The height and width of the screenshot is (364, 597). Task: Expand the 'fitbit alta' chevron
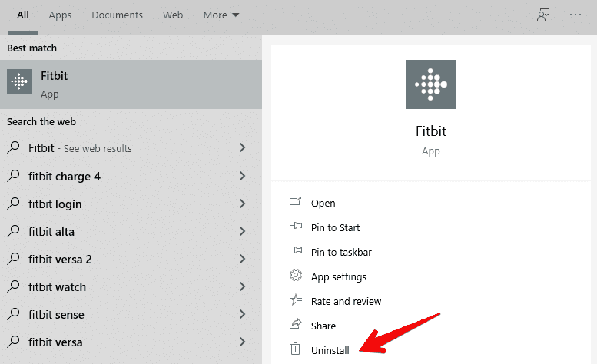tap(243, 231)
